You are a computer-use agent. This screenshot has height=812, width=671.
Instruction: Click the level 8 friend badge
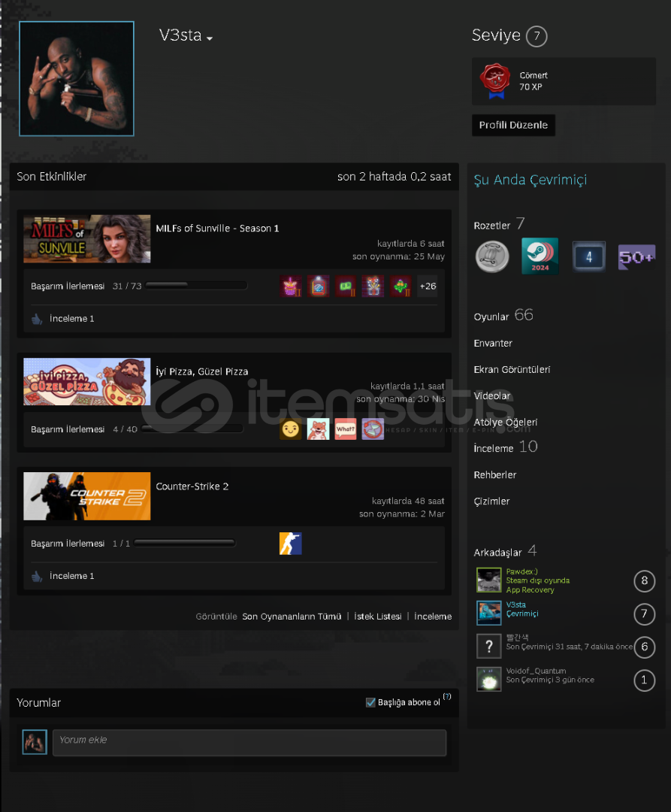point(644,581)
